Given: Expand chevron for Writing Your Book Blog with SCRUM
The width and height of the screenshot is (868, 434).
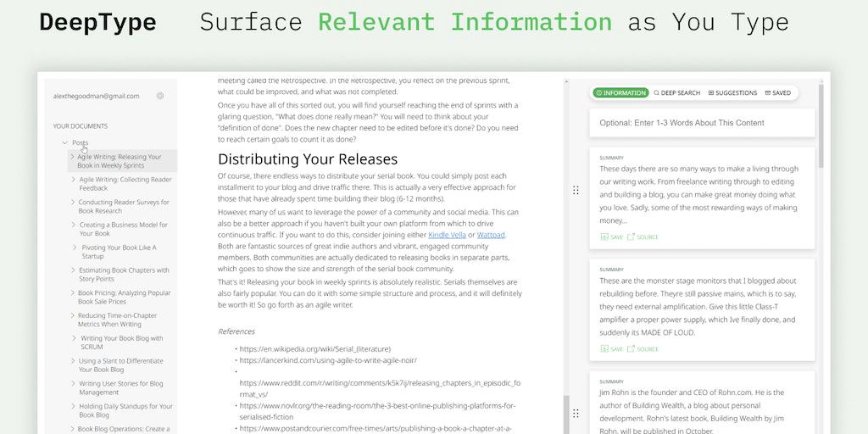Looking at the screenshot, I should (75, 338).
